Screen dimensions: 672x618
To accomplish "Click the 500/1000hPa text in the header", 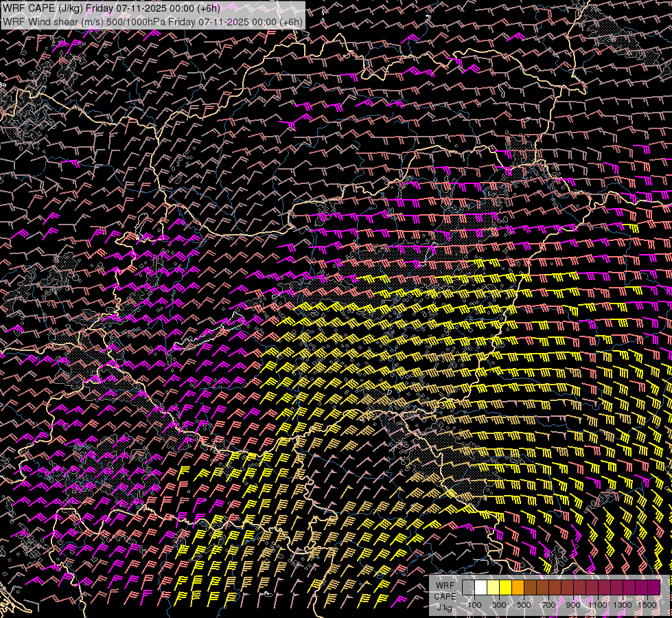I will click(135, 21).
